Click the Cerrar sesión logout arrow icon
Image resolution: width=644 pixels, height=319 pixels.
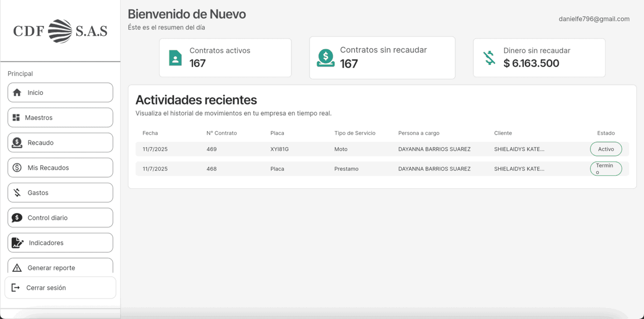(16, 288)
